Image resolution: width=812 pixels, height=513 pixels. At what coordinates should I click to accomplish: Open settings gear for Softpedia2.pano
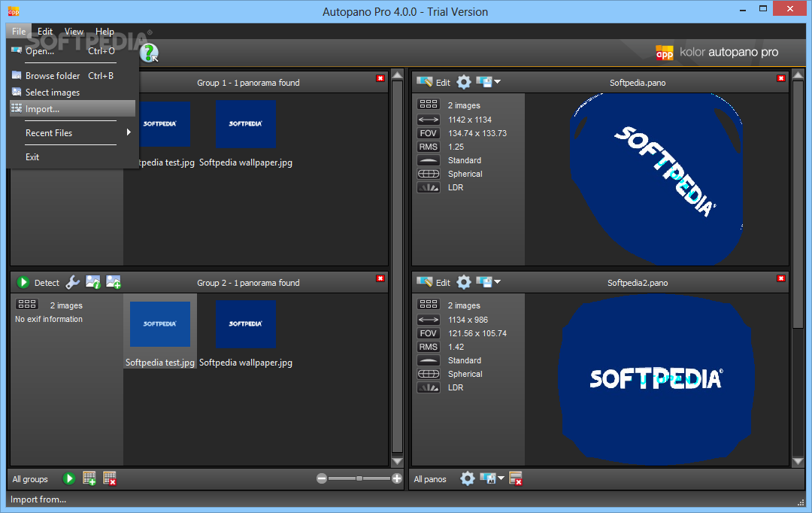pos(464,282)
